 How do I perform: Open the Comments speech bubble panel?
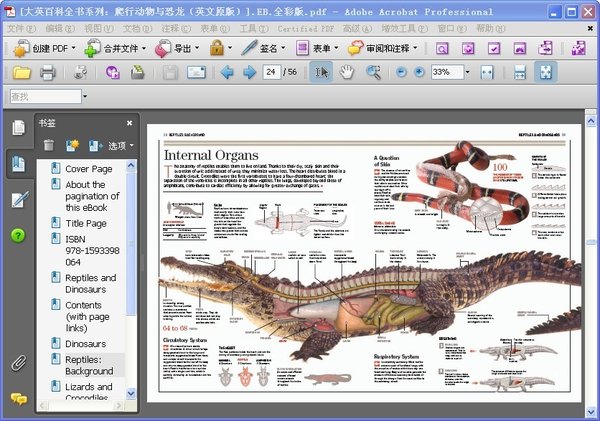pos(18,399)
